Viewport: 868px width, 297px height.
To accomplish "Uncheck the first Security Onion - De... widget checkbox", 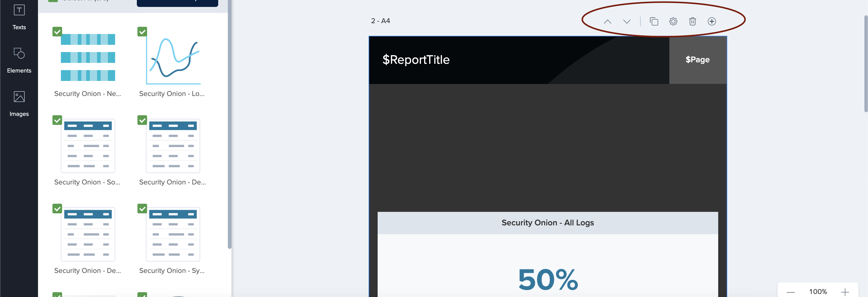I will tap(142, 120).
